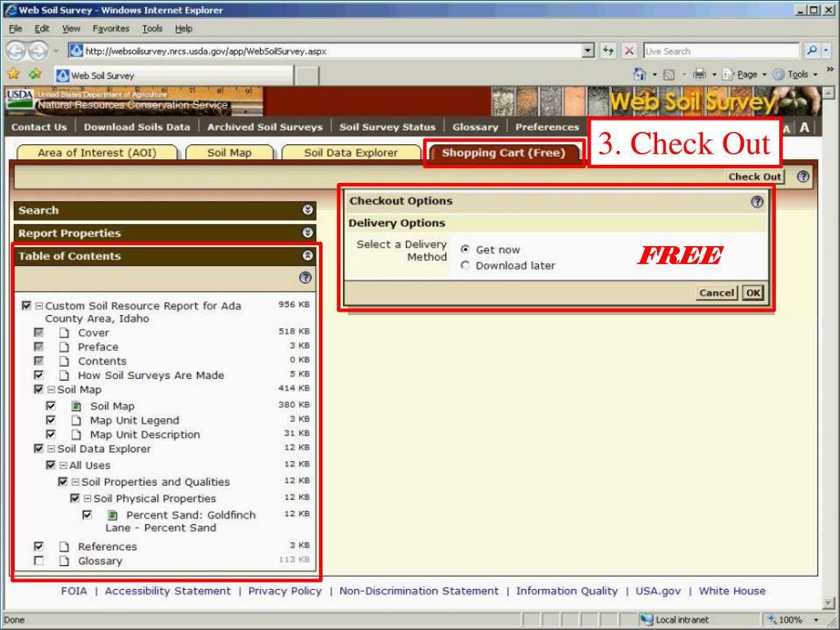Viewport: 840px width, 630px height.
Task: Open the Glossary navigation link
Action: [x=475, y=127]
